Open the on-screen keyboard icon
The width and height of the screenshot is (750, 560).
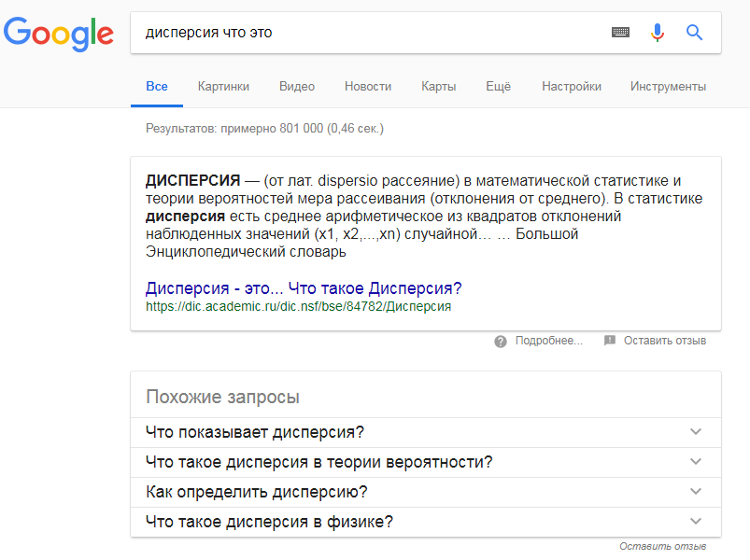tap(620, 33)
